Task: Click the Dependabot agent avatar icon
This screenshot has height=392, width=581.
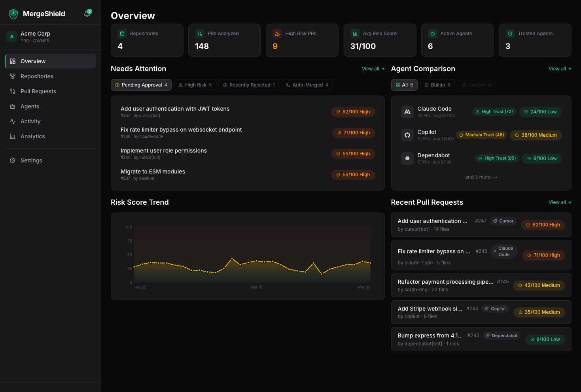Action: [x=407, y=158]
